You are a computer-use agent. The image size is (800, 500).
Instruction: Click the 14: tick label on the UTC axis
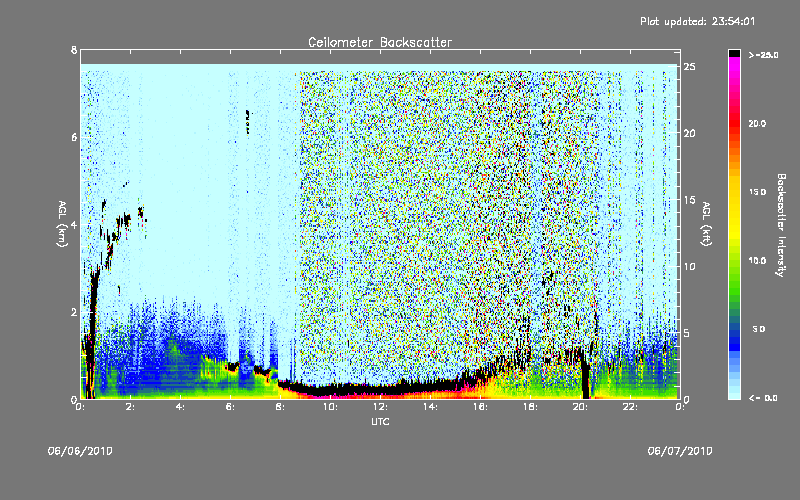tap(430, 407)
